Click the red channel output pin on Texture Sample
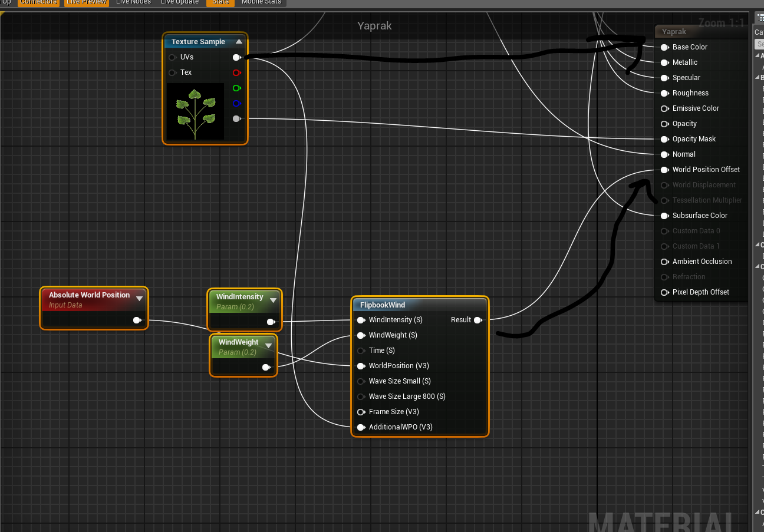Screen dimensions: 764x532 pyautogui.click(x=236, y=72)
